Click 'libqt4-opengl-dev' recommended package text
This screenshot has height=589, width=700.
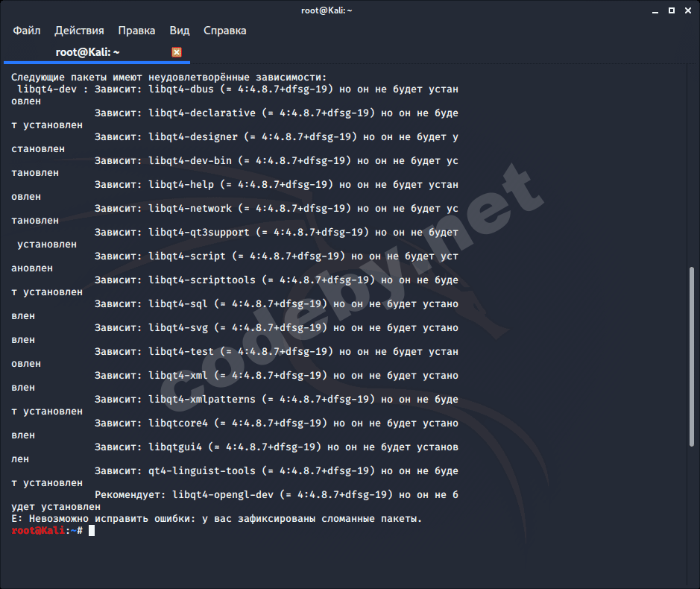point(223,495)
